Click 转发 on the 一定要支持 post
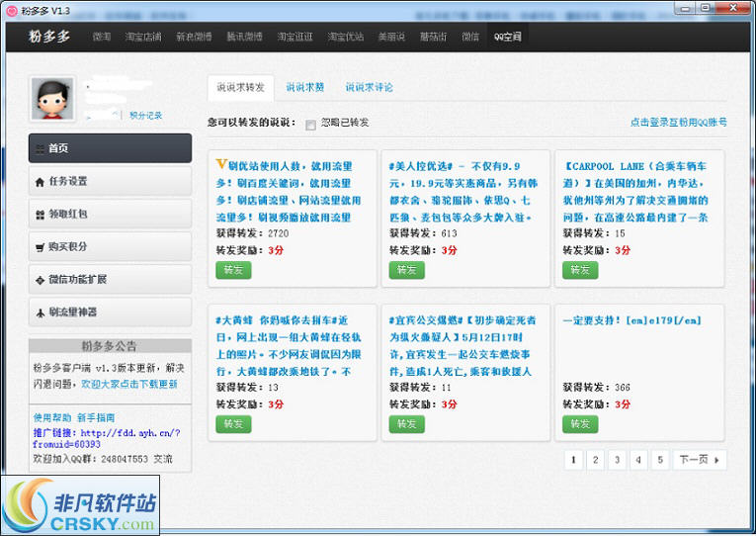 tap(580, 424)
